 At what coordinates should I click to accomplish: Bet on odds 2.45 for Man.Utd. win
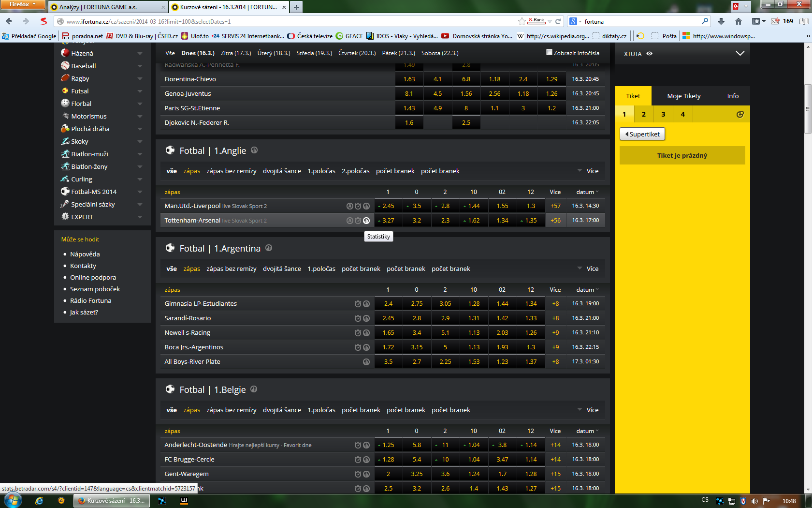click(388, 206)
